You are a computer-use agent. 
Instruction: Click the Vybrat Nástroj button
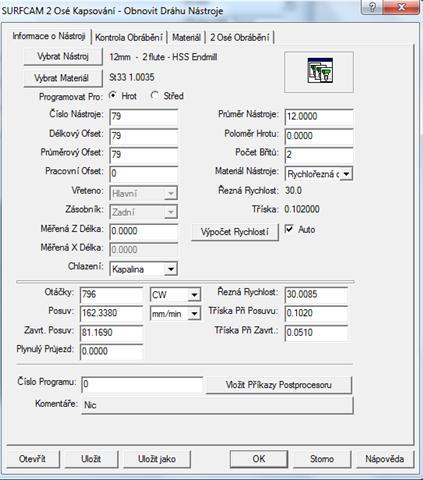coord(63,57)
